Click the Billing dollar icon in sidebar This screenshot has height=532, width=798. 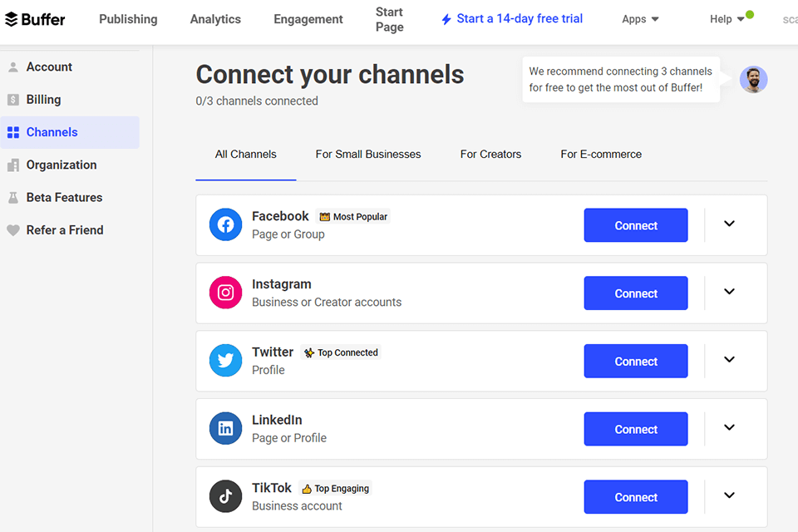(x=13, y=100)
